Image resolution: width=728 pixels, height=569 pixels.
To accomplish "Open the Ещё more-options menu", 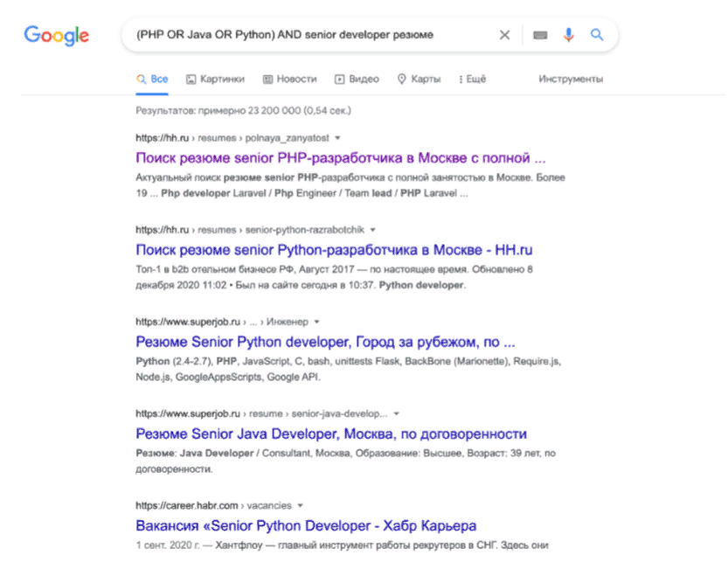I will click(470, 78).
